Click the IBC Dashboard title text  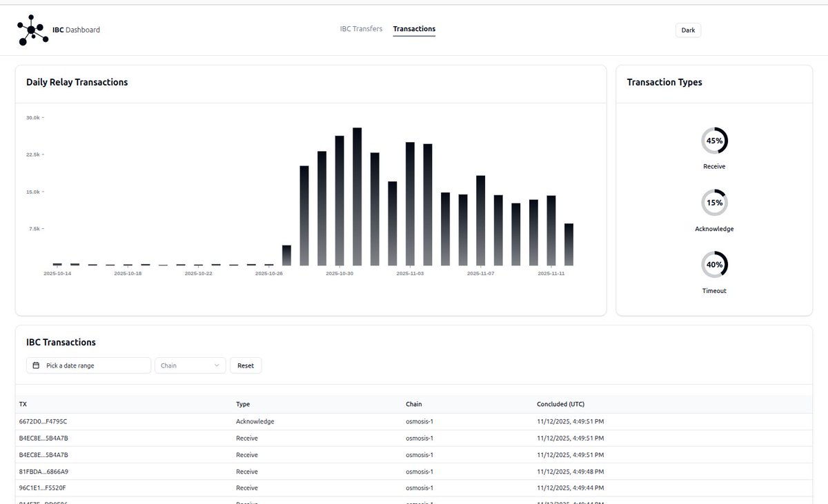tap(77, 30)
